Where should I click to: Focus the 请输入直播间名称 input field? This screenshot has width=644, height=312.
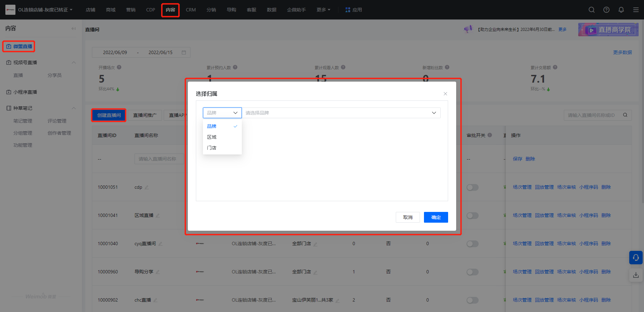[159, 159]
